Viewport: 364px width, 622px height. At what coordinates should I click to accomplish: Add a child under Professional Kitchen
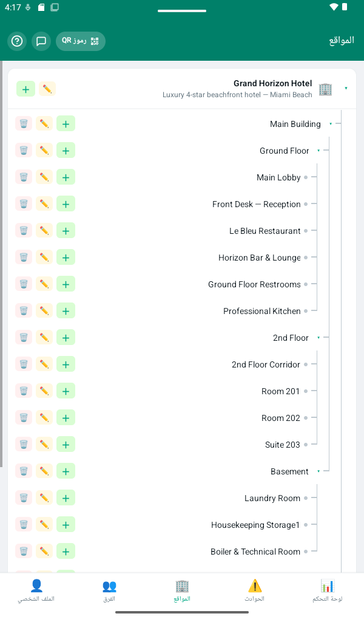tap(66, 310)
